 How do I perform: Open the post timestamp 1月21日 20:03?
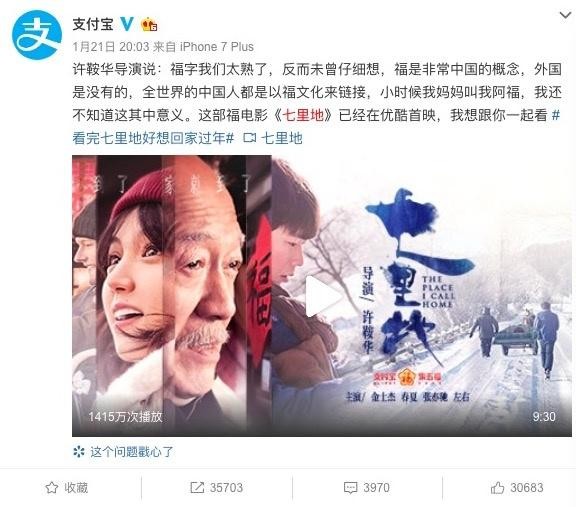[x=111, y=47]
